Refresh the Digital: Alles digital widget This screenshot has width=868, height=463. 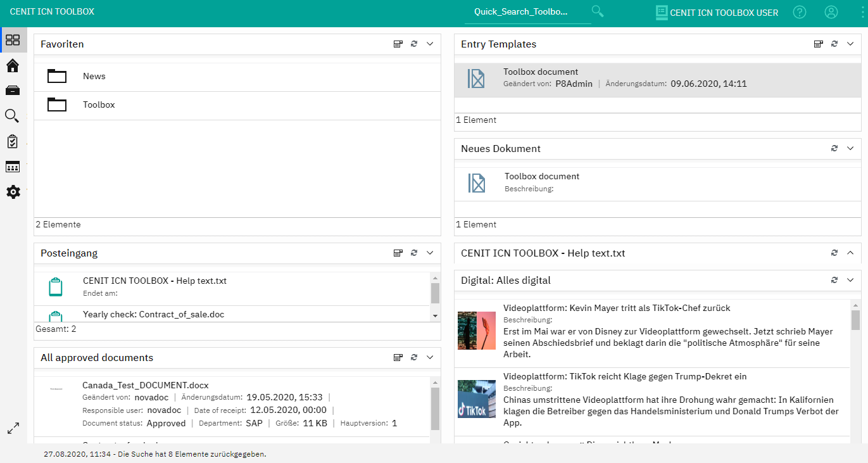click(x=834, y=280)
